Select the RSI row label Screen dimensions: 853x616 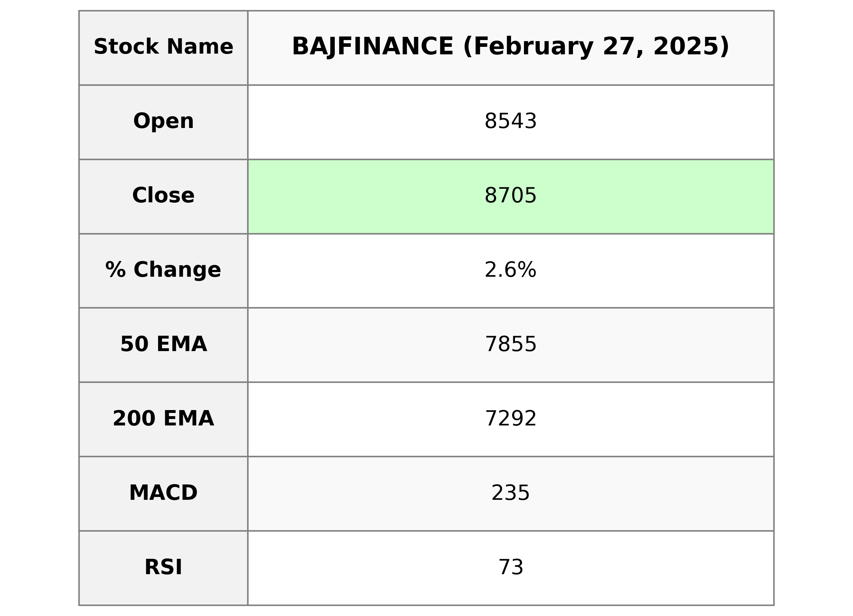click(x=163, y=567)
